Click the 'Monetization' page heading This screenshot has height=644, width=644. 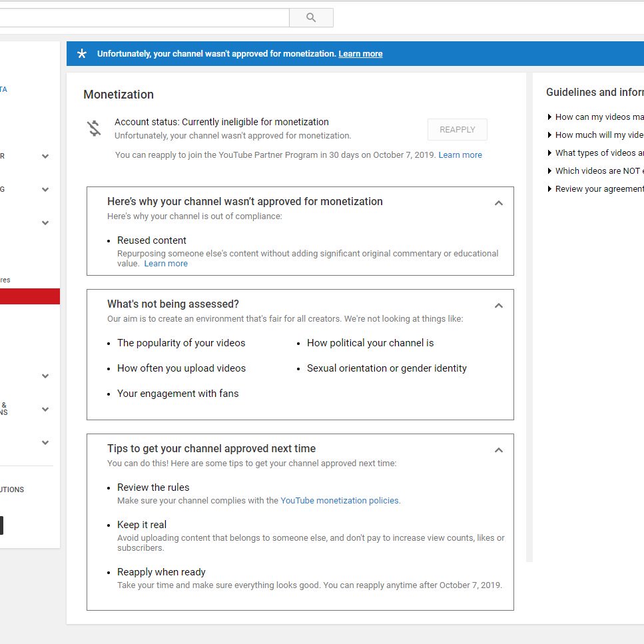pyautogui.click(x=119, y=95)
